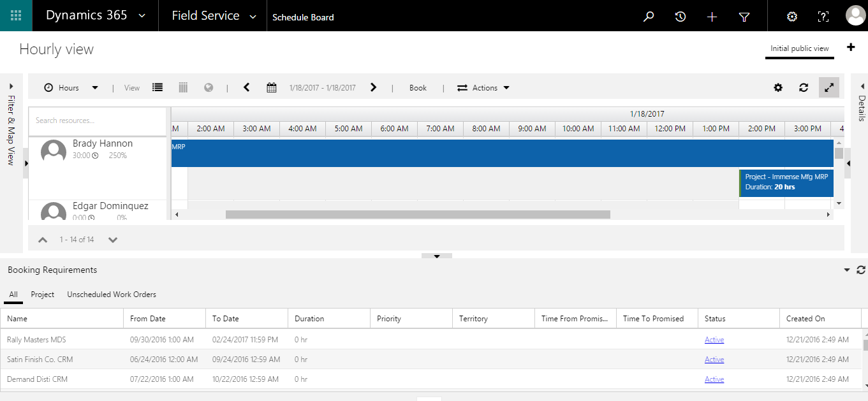The width and height of the screenshot is (868, 401).
Task: Toggle full screen expand icon
Action: click(829, 87)
